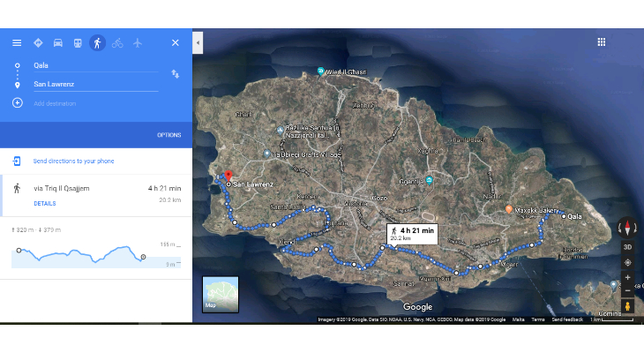Click the 20.2 km distance in sidebar

pyautogui.click(x=170, y=200)
